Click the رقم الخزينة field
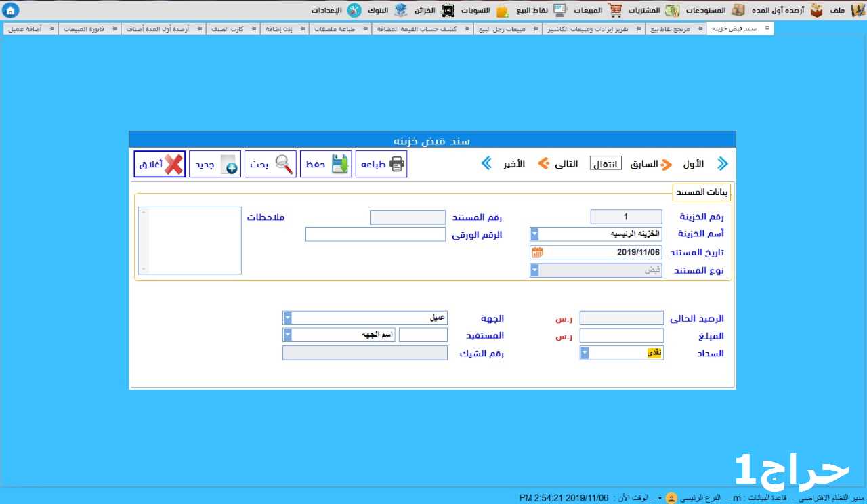Viewport: 867px width, 504px height. click(627, 217)
